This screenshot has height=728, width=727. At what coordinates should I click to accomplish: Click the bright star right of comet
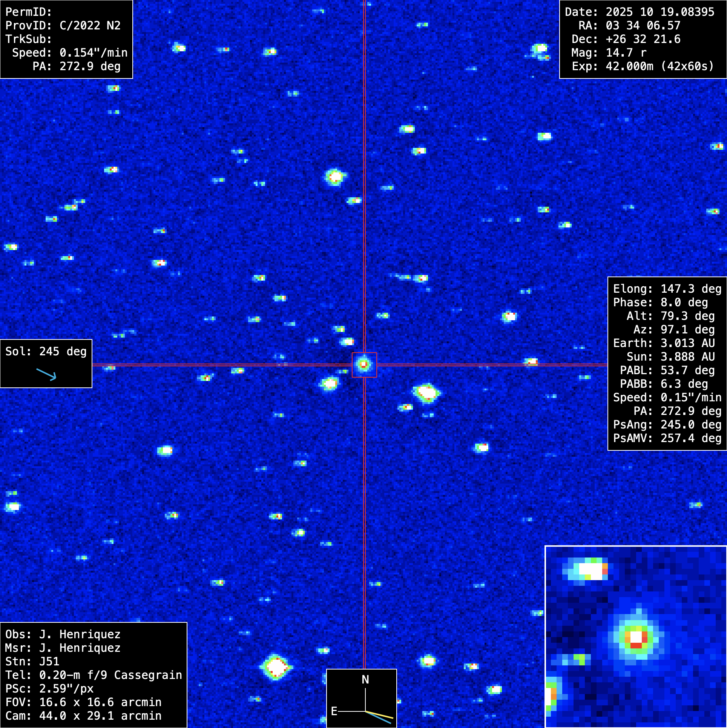[427, 393]
